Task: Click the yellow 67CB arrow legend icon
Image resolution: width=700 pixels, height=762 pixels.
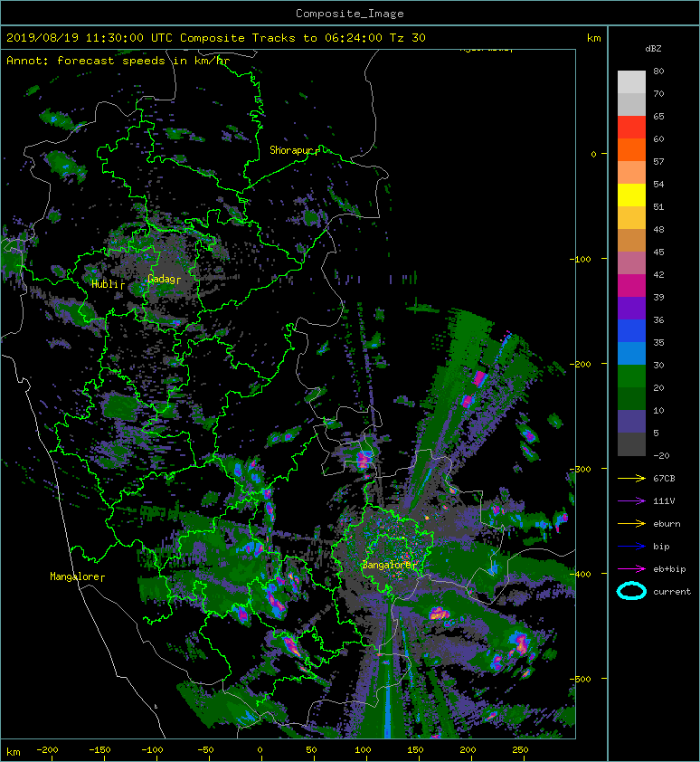Action: pyautogui.click(x=631, y=478)
